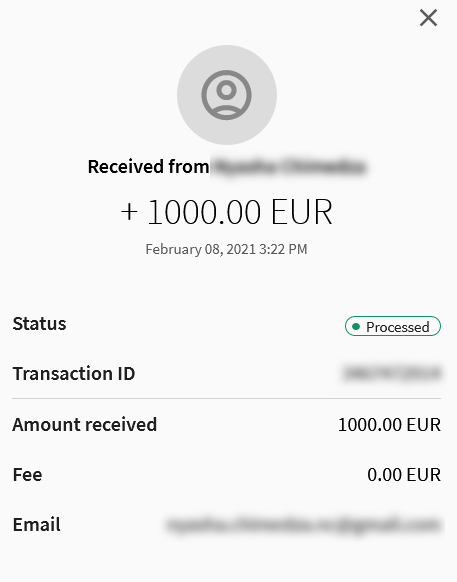Click the Fee value 0.00 EUR
Viewport: 457px width, 582px height.
click(x=404, y=474)
